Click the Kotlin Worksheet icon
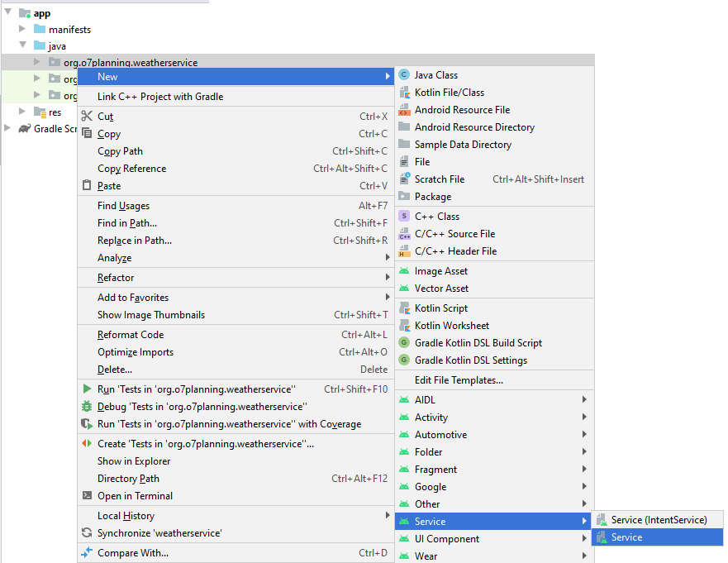The height and width of the screenshot is (563, 728). (x=404, y=325)
